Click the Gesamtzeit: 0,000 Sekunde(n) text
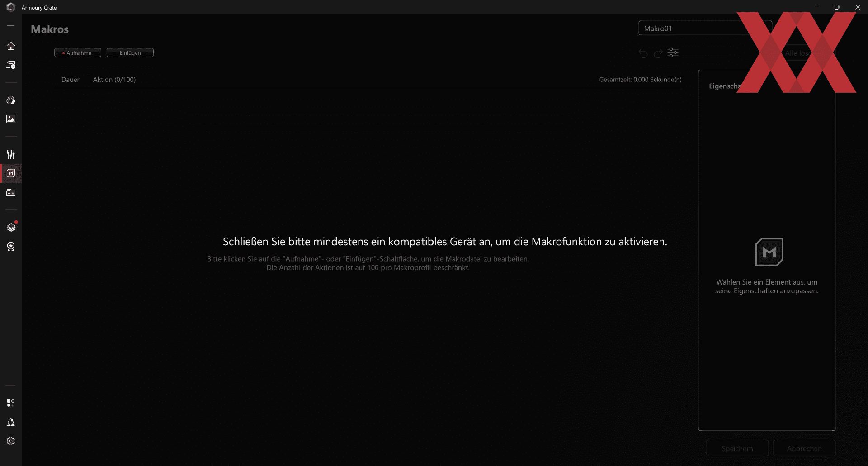This screenshot has width=868, height=466. point(640,80)
